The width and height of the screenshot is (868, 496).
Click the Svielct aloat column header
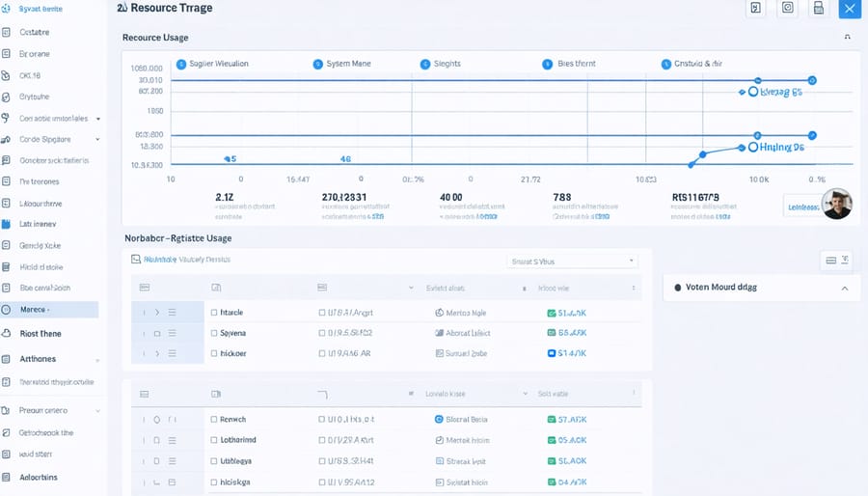(x=445, y=288)
